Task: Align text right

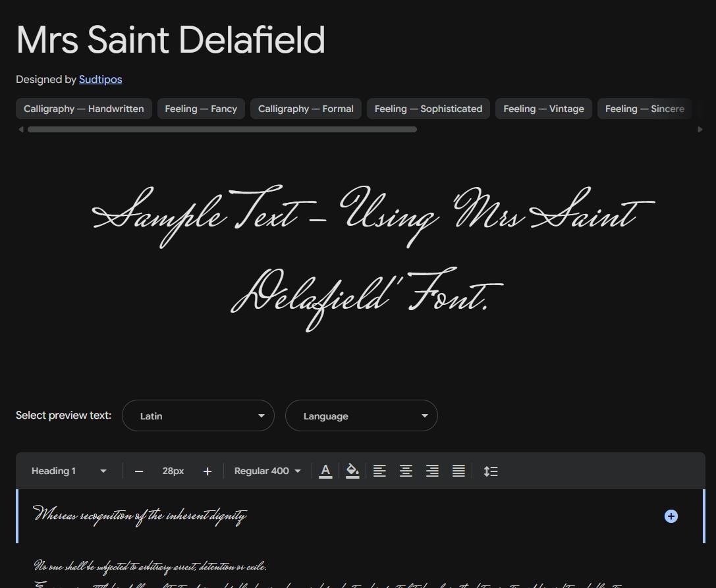Action: [x=432, y=471]
